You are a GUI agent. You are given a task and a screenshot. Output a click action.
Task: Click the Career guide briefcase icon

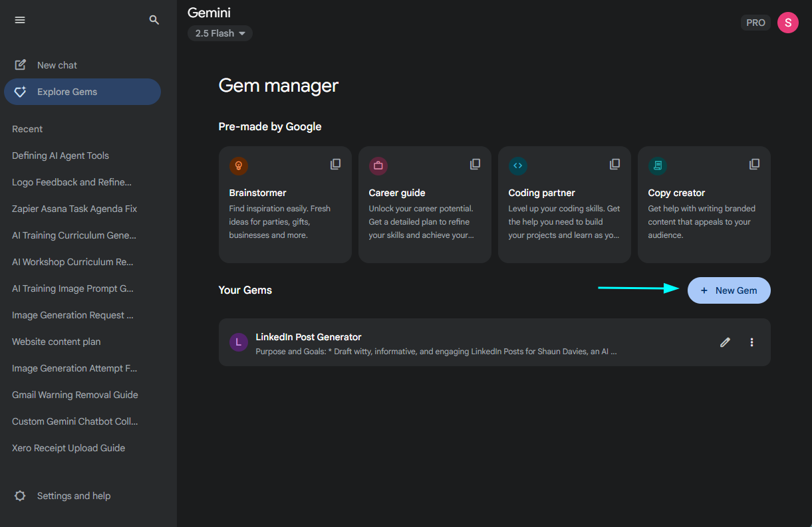[378, 165]
